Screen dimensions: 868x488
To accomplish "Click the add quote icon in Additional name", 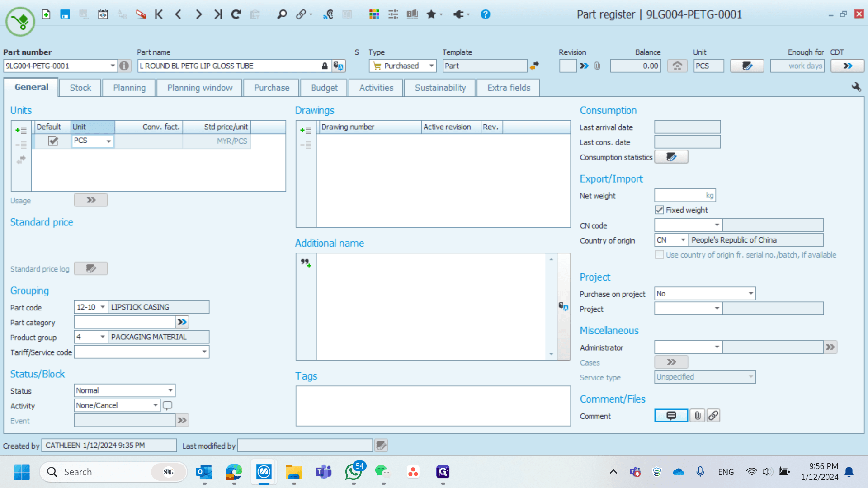I will click(x=306, y=263).
